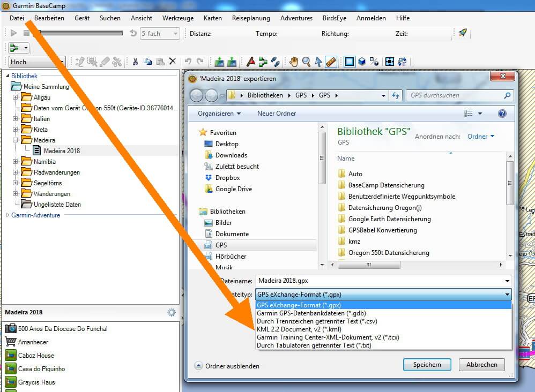This screenshot has width=535, height=392.
Task: Click gear options icon for Madeira 2018 list
Action: (x=172, y=312)
